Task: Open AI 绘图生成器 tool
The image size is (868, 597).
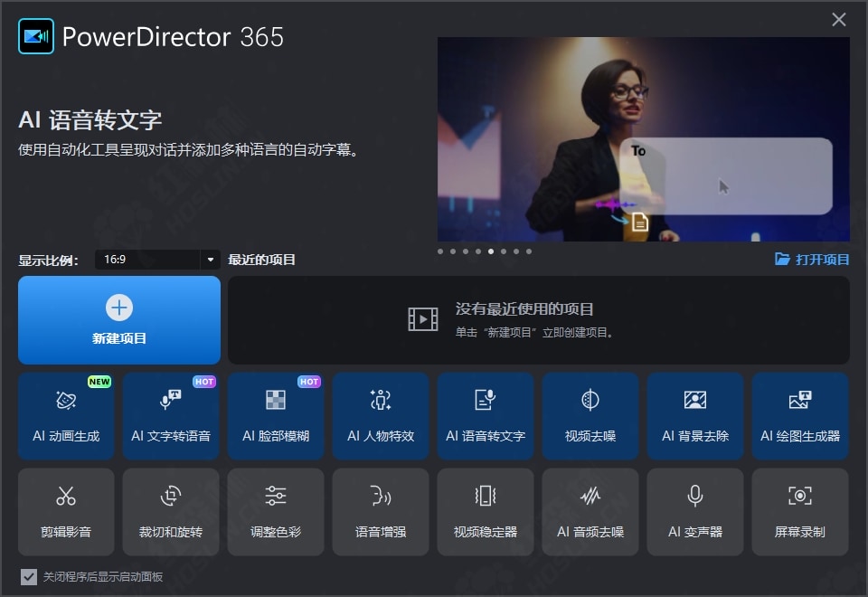Action: pyautogui.click(x=800, y=416)
